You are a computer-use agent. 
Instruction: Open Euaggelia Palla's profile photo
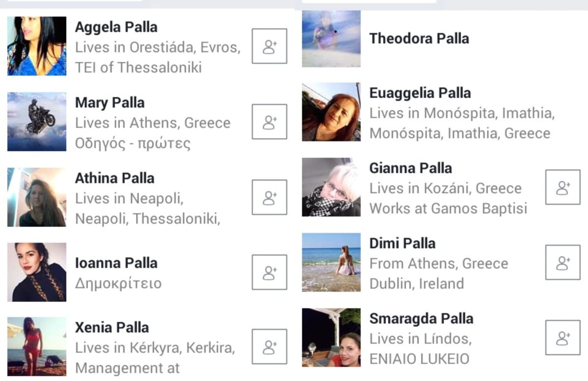[x=331, y=112]
